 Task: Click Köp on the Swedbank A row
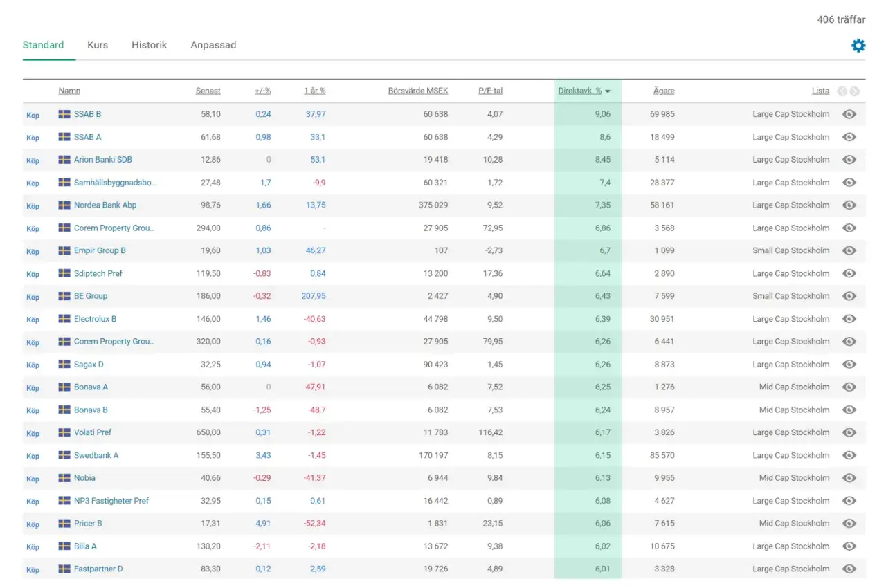[x=33, y=456]
